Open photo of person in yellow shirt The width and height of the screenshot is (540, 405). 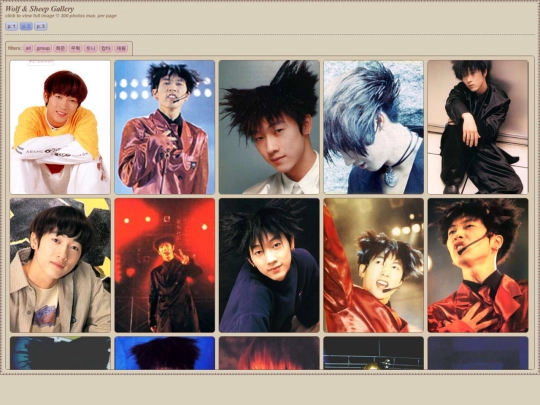point(60,127)
